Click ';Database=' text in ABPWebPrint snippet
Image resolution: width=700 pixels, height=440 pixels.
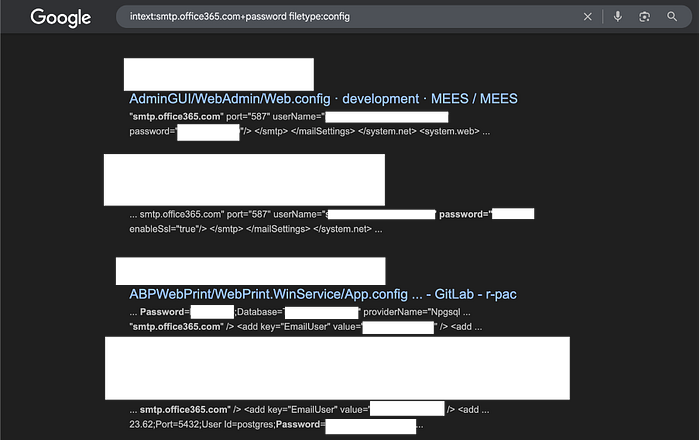259,312
